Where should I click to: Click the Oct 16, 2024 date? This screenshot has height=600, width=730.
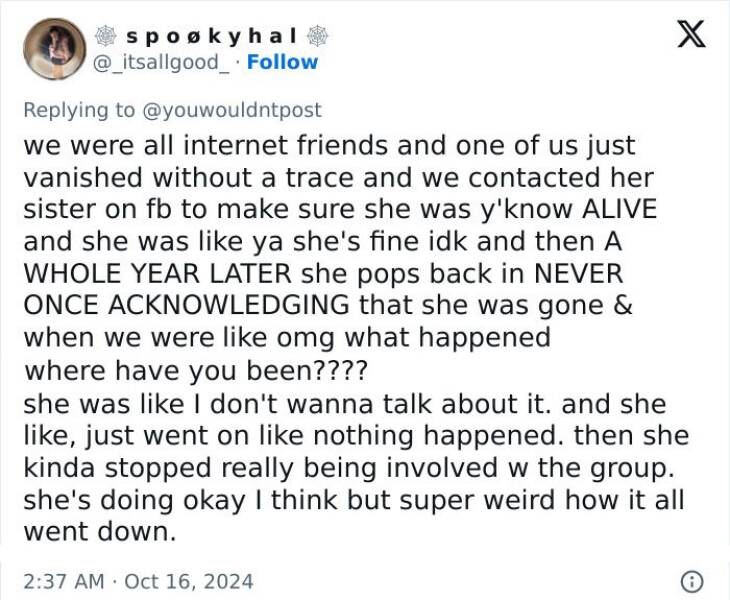[189, 582]
